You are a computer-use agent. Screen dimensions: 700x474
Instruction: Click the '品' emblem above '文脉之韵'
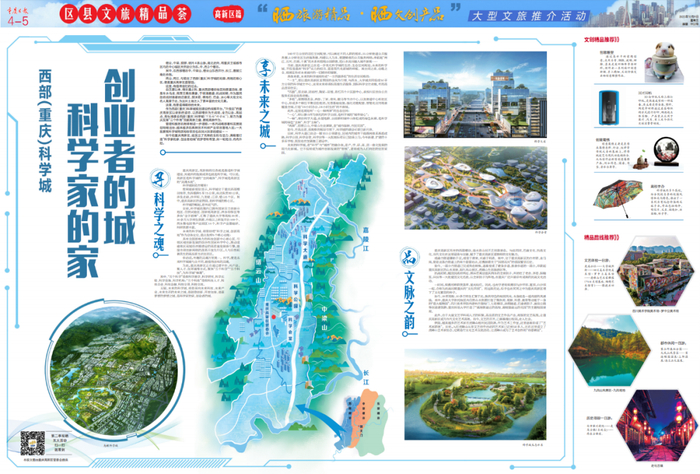408,258
